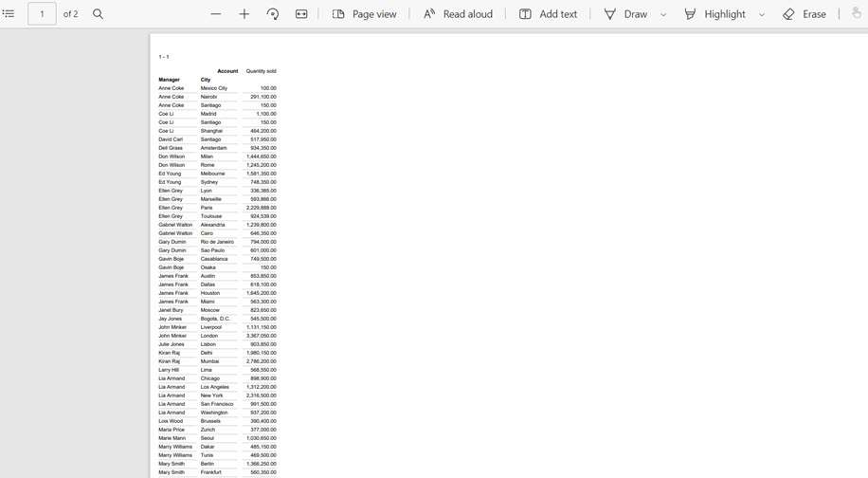Click the value '1,245,200.00' for Rome
This screenshot has width=868, height=478.
click(x=262, y=165)
